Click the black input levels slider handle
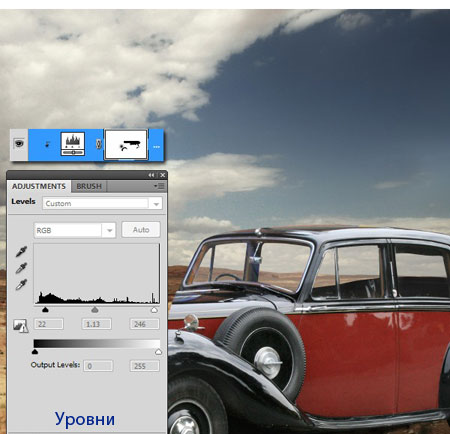450x434 pixels. tap(45, 310)
